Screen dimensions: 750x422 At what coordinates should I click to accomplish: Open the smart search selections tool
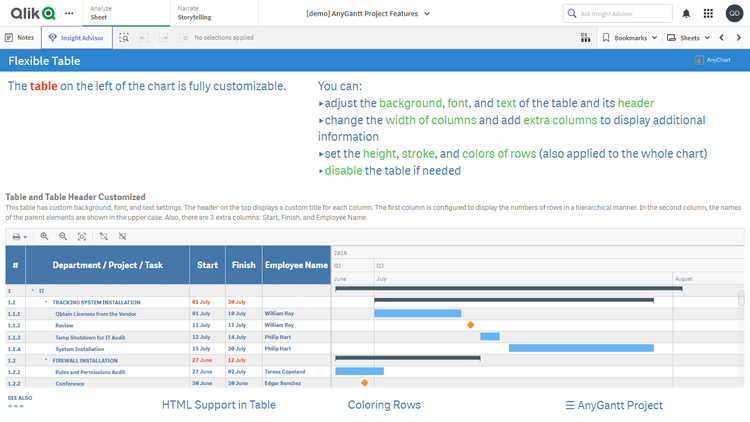(124, 37)
